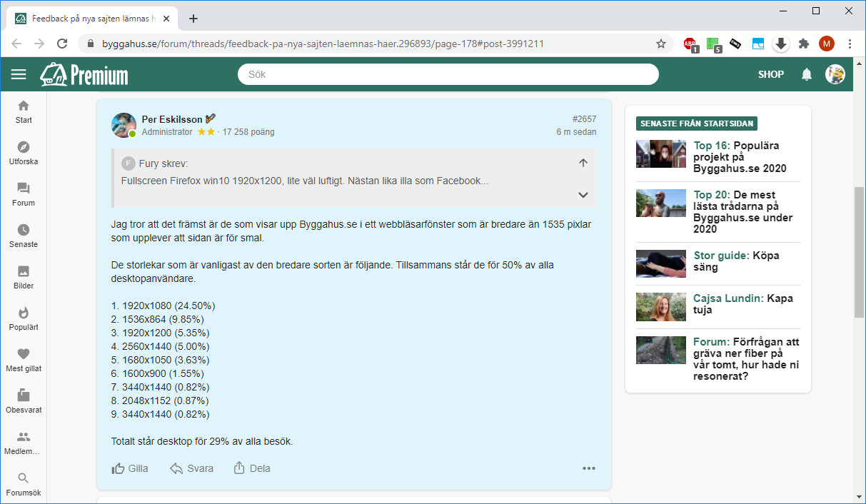This screenshot has width=866, height=504.
Task: Bookmark page with the star icon
Action: coord(661,44)
